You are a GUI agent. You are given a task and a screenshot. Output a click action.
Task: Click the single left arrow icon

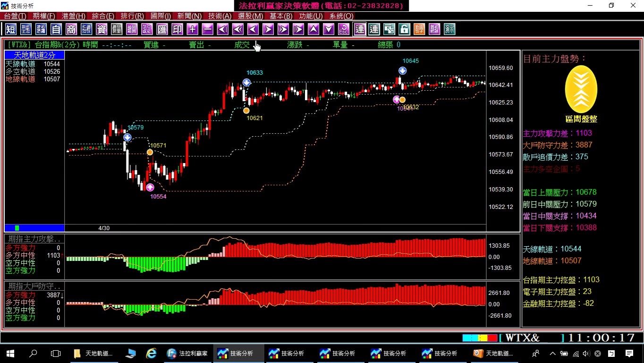pyautogui.click(x=253, y=29)
